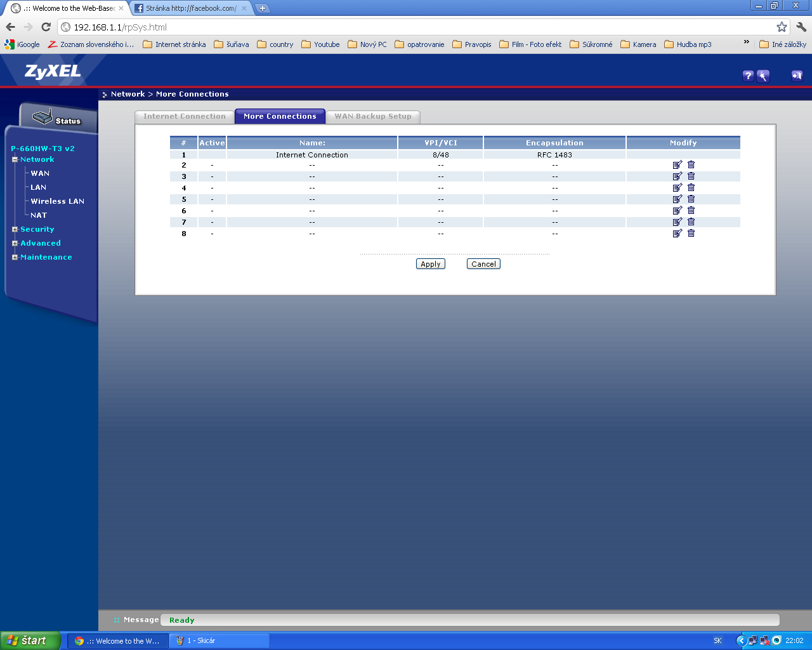Reload the page with refresh icon
Viewport: 812px width, 650px height.
pyautogui.click(x=46, y=27)
